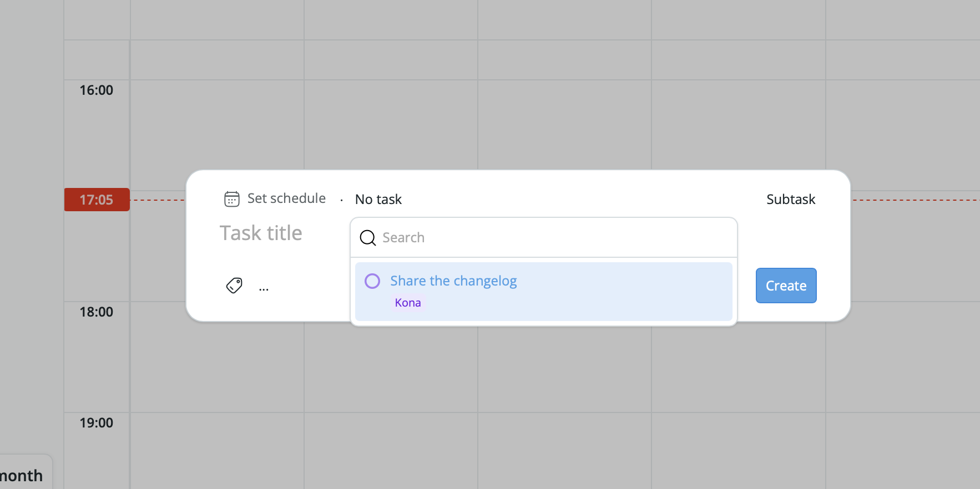980x489 pixels.
Task: Open the No task parent selector
Action: [x=378, y=200]
